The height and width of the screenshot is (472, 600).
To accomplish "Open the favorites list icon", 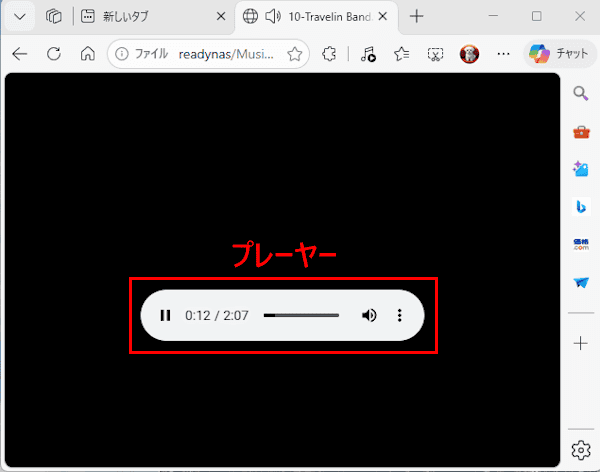I will 402,54.
